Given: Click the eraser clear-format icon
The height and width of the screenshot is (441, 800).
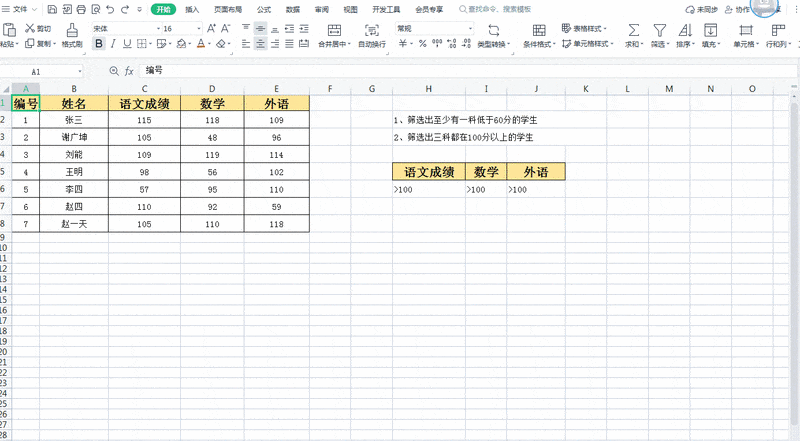Looking at the screenshot, I should tap(221, 44).
